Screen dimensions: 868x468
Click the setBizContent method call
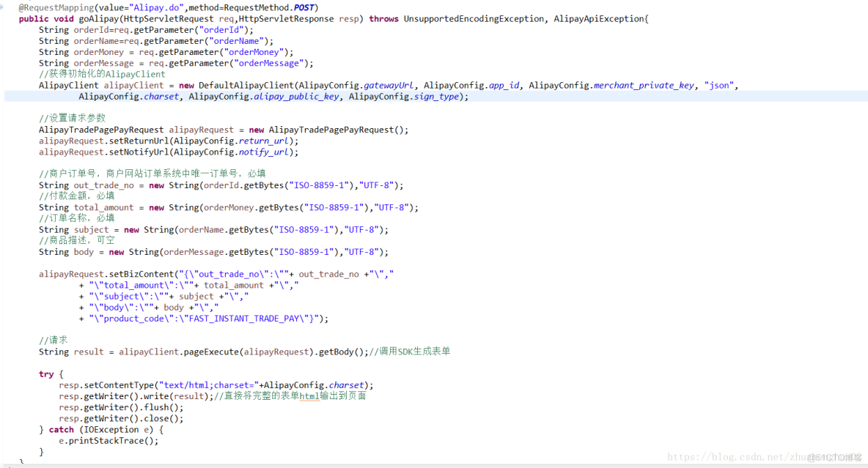tap(139, 274)
